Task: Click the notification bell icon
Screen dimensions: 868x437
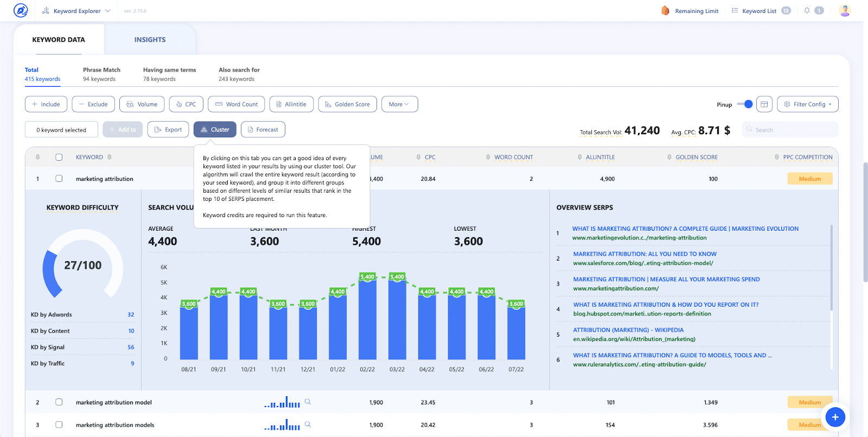Action: (x=807, y=11)
